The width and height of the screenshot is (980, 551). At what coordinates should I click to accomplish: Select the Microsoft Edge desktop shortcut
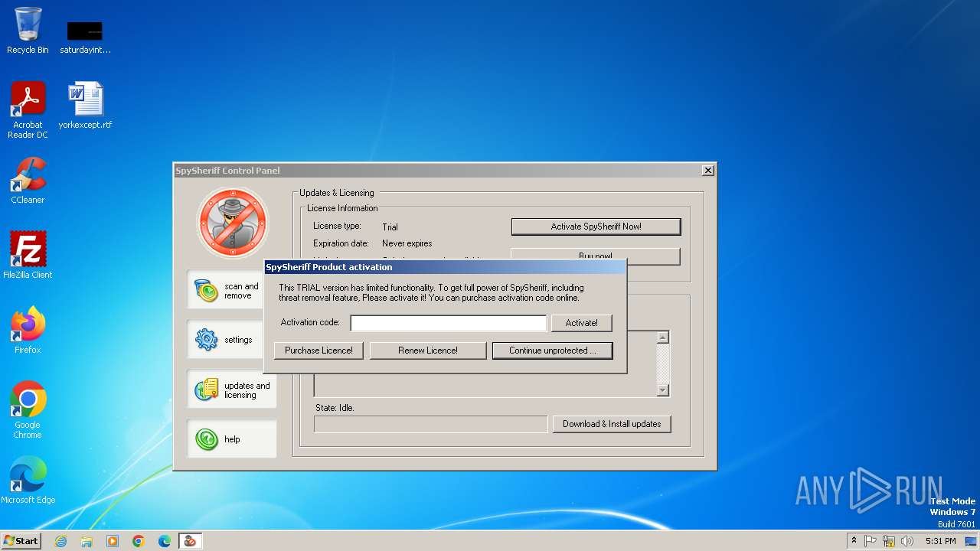pos(28,480)
